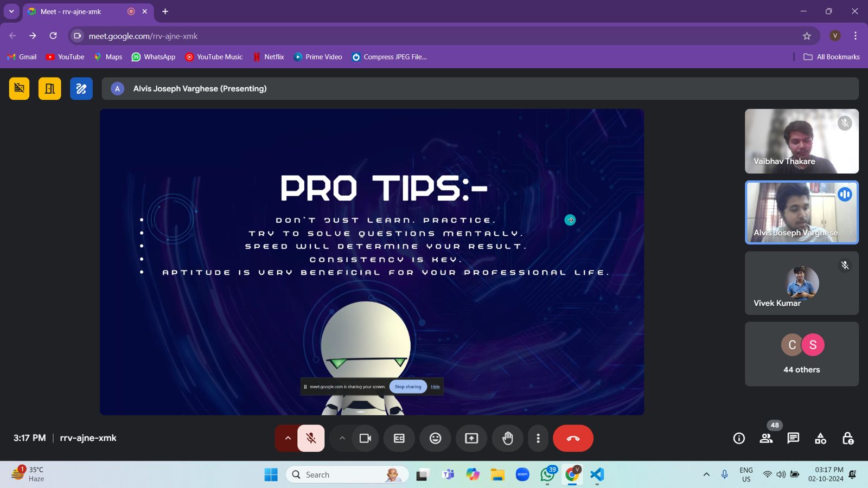Open the meeting details info icon
Screen dimensions: 868x488
click(739, 438)
